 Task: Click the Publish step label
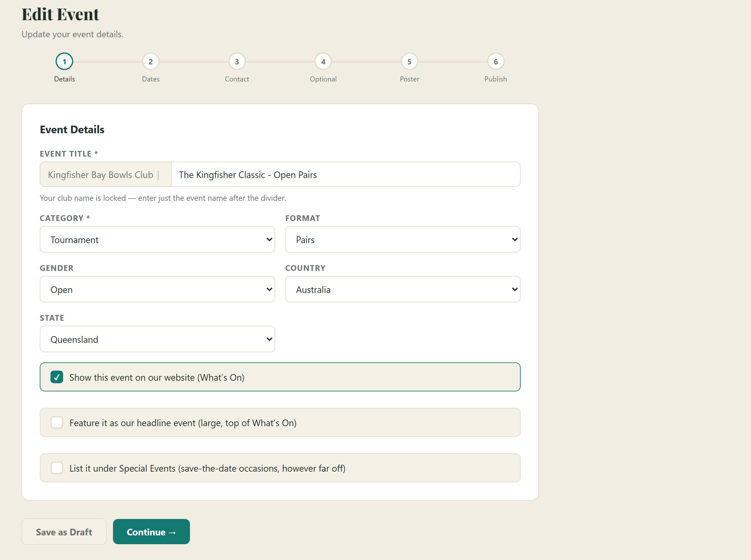(496, 79)
